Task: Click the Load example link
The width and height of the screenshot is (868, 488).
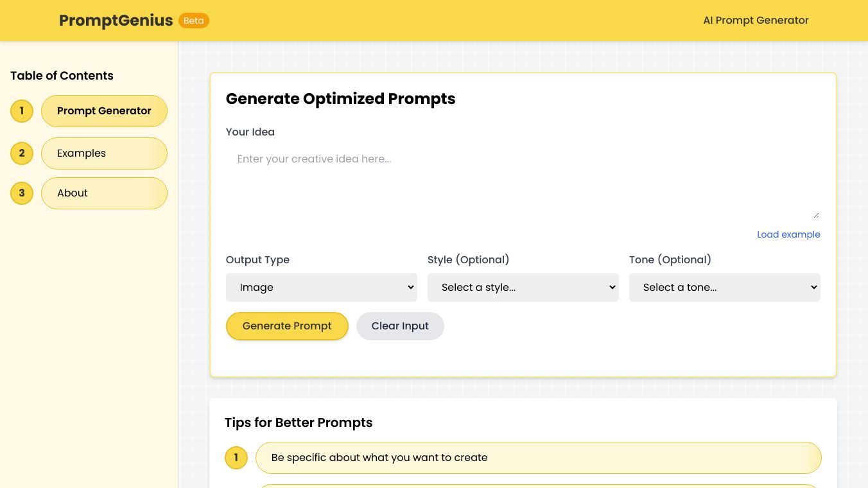Action: pos(788,234)
